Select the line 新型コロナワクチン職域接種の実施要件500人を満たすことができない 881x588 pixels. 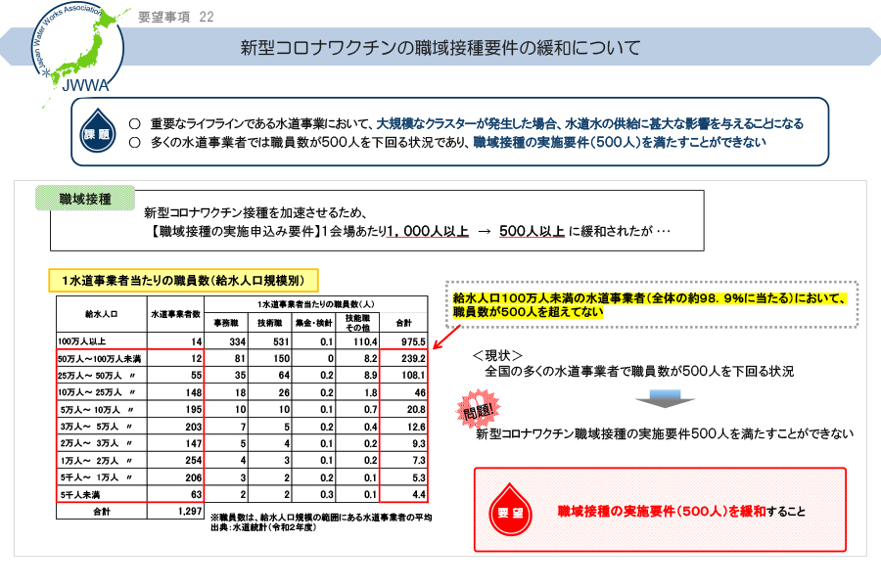click(x=665, y=433)
